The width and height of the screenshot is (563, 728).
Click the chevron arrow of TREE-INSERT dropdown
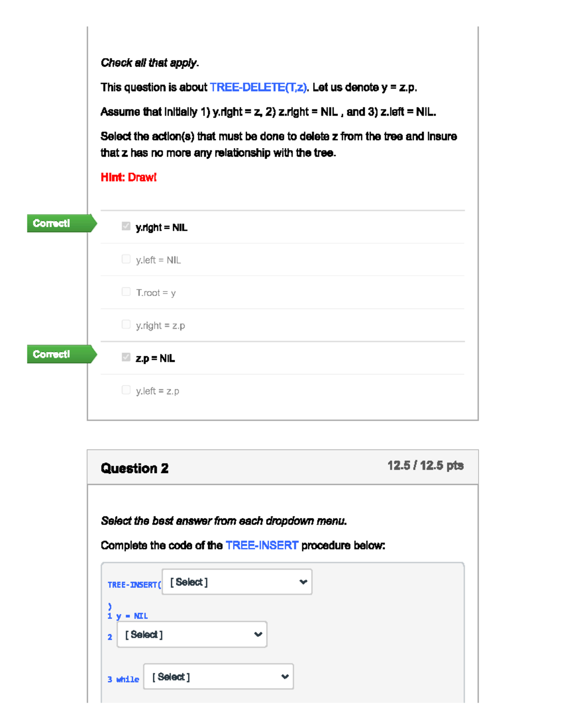click(x=303, y=582)
